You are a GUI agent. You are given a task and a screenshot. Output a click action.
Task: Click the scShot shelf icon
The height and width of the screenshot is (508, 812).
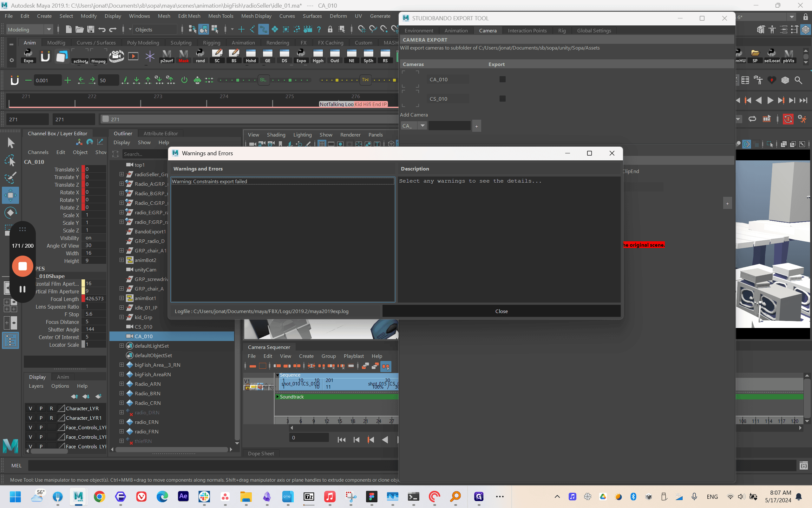tap(81, 56)
